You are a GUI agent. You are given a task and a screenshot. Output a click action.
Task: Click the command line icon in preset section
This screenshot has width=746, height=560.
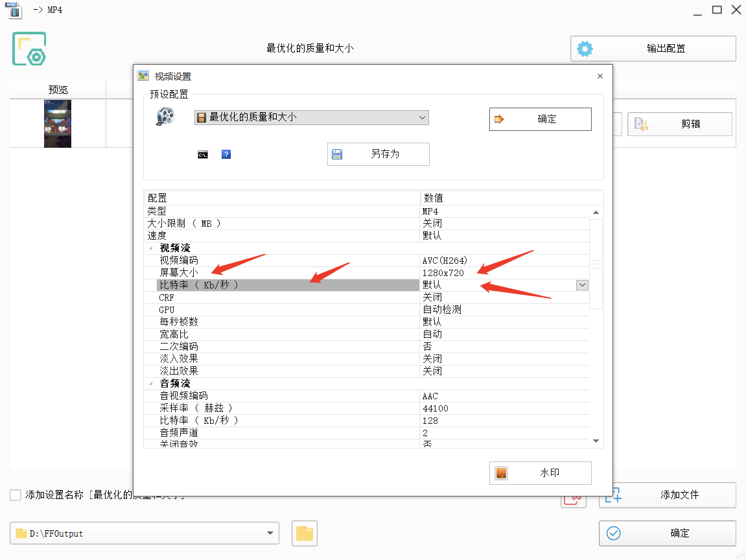tap(203, 155)
